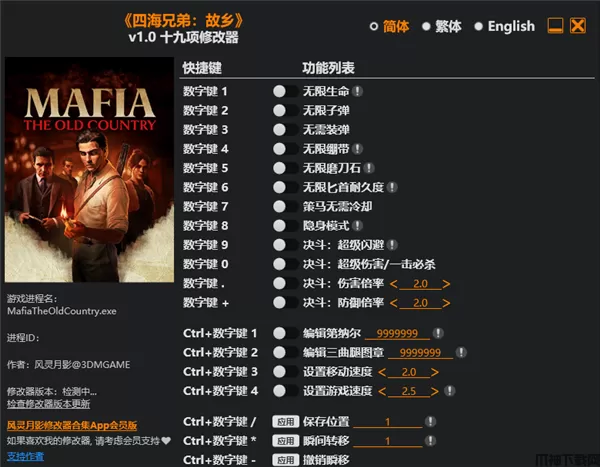Open 风灵月影修改器合集App会员版 link
The height and width of the screenshot is (467, 600).
coord(72,425)
